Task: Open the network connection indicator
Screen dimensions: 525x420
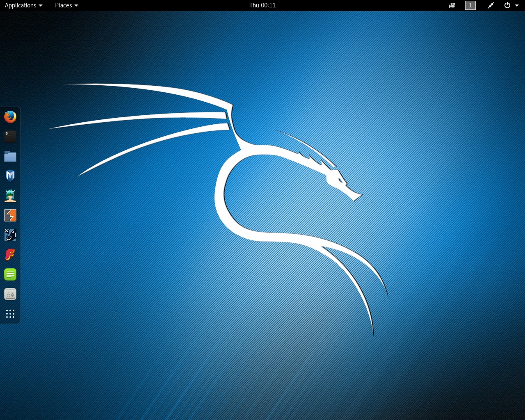Action: tap(491, 5)
